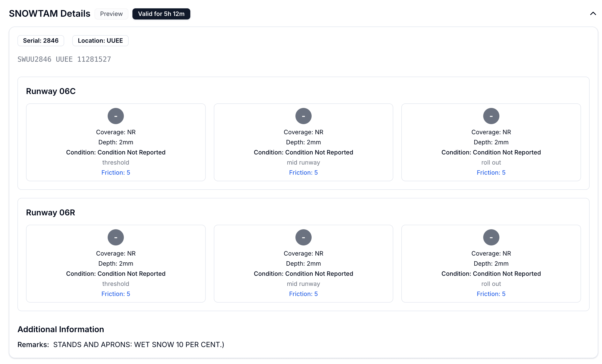Collapse the SNOWTAM Details section chevron
This screenshot has height=364, width=602.
pos(593,14)
